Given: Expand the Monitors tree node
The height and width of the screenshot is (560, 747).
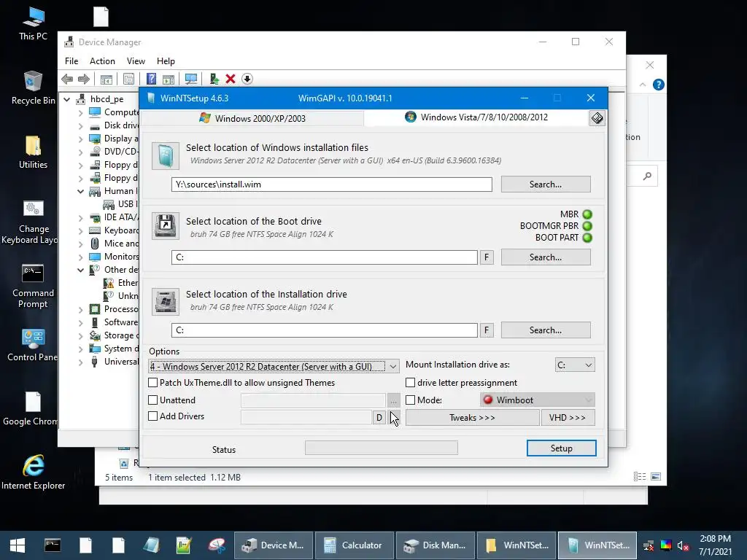Looking at the screenshot, I should point(80,257).
